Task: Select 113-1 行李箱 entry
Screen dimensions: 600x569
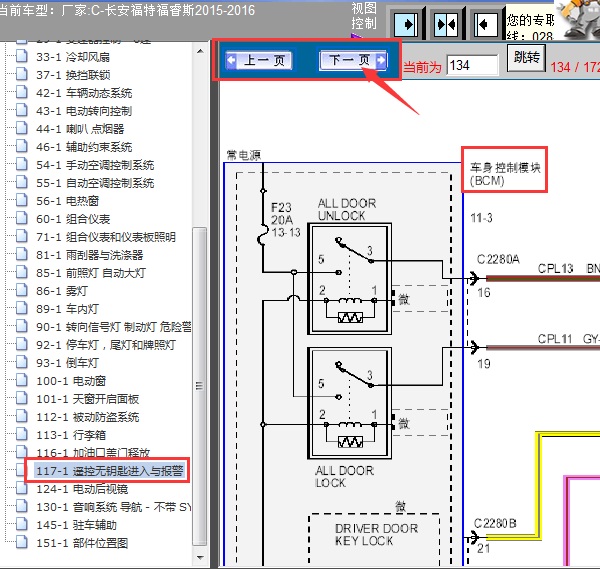Action: (x=71, y=435)
